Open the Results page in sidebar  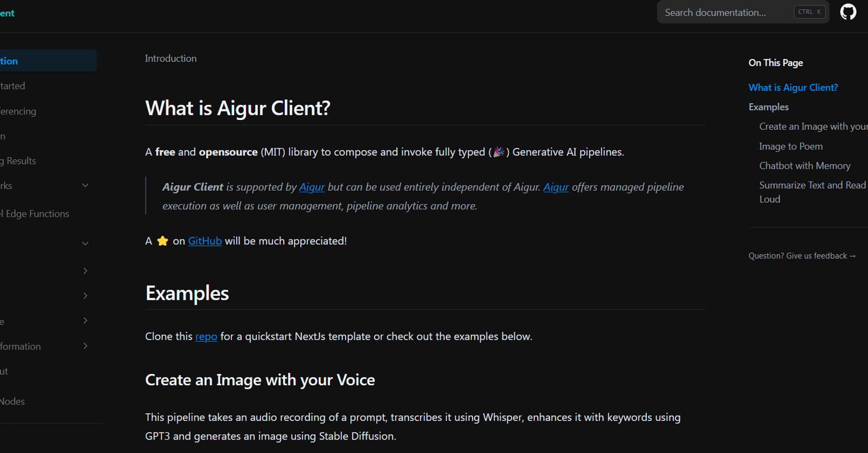point(20,161)
